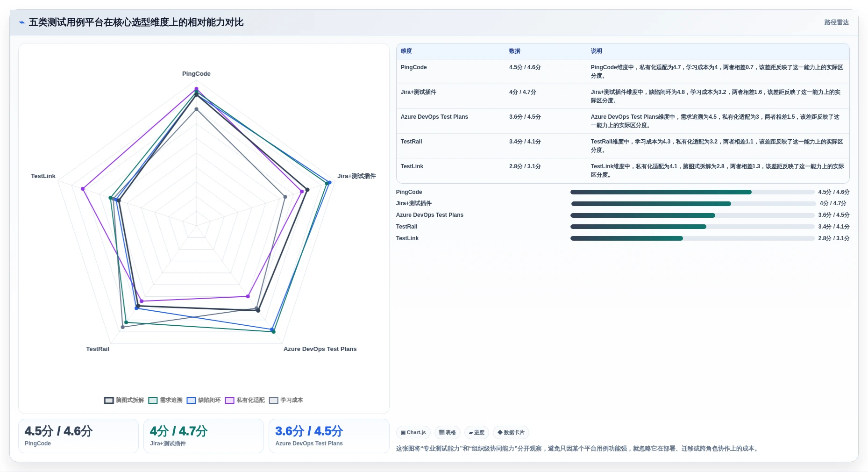The image size is (868, 472).
Task: Click the Jira+测试插件 progress bar
Action: (x=693, y=204)
